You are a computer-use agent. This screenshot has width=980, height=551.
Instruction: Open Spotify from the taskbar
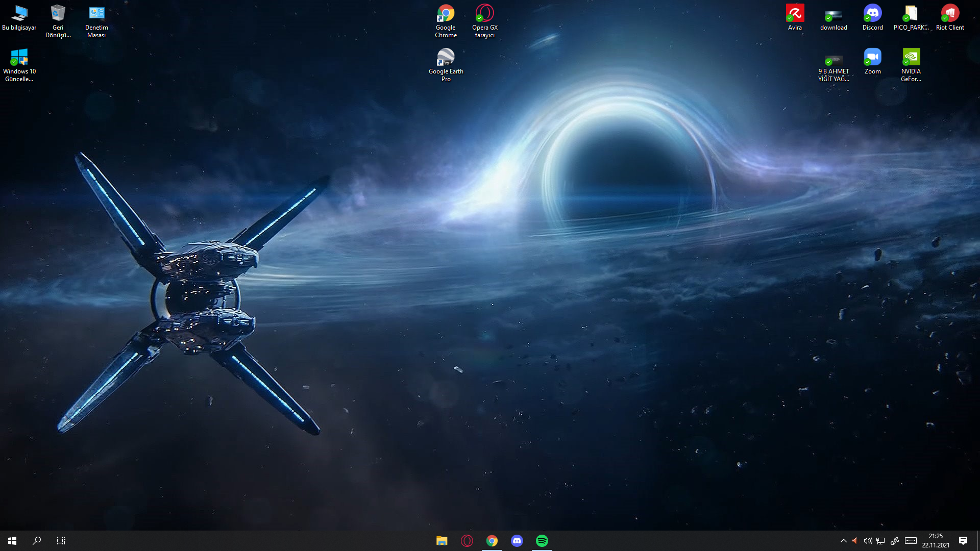pyautogui.click(x=542, y=541)
